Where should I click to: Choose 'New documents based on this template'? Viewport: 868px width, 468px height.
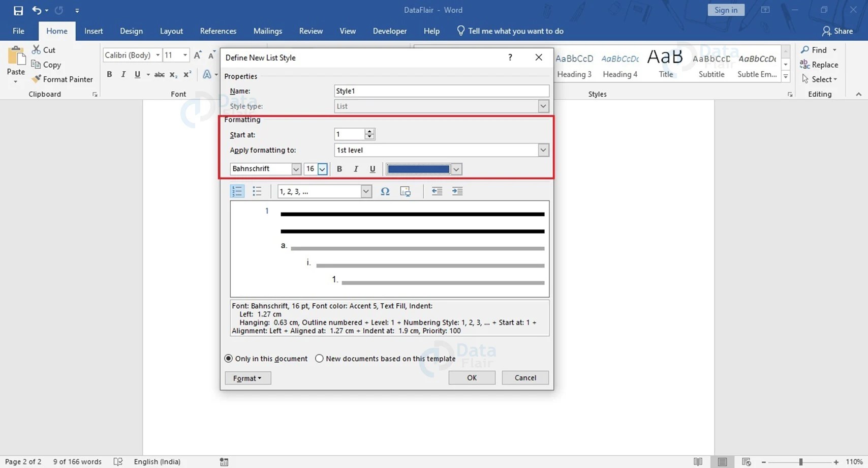[319, 358]
